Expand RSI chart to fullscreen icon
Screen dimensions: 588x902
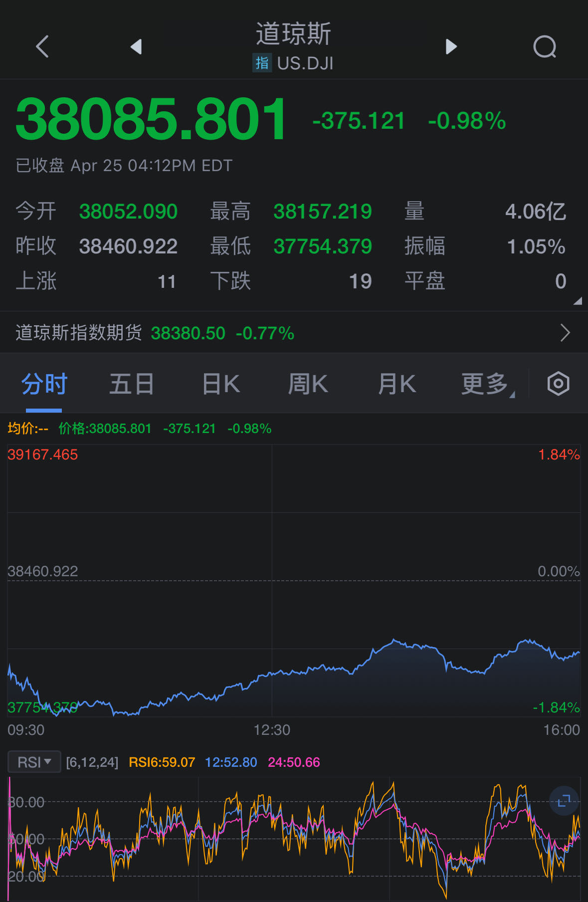(564, 801)
